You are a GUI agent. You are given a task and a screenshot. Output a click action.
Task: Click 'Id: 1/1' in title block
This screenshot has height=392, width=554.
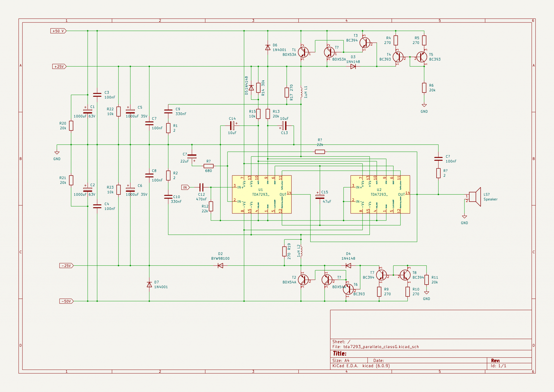(x=499, y=366)
